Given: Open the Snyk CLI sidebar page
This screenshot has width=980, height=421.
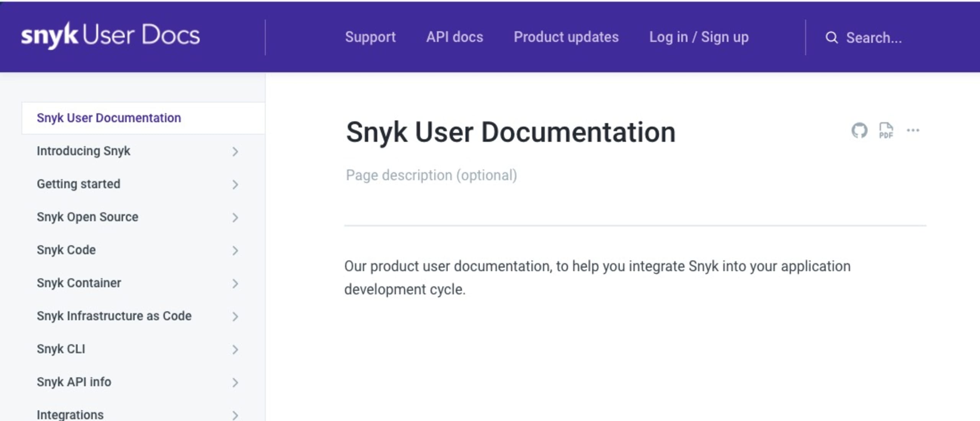Looking at the screenshot, I should pyautogui.click(x=61, y=349).
